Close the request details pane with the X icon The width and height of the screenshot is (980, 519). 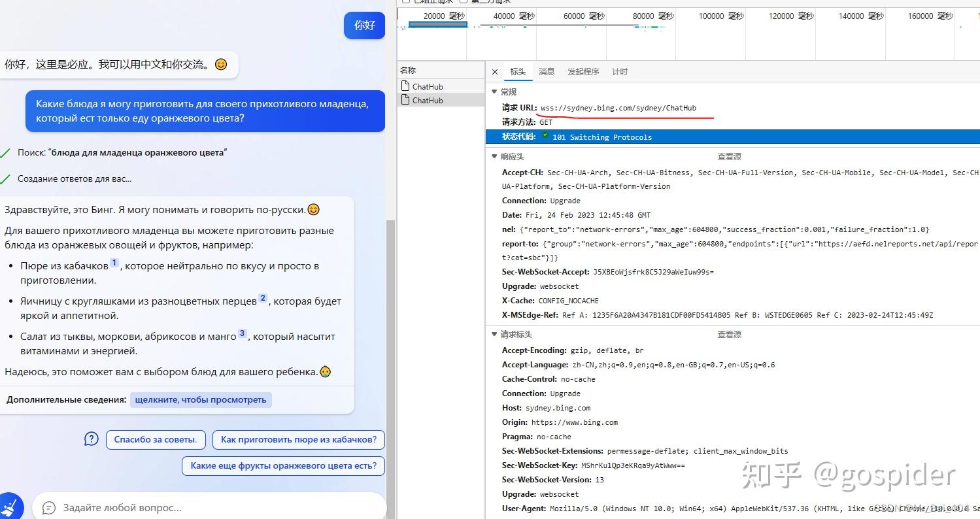coord(495,72)
